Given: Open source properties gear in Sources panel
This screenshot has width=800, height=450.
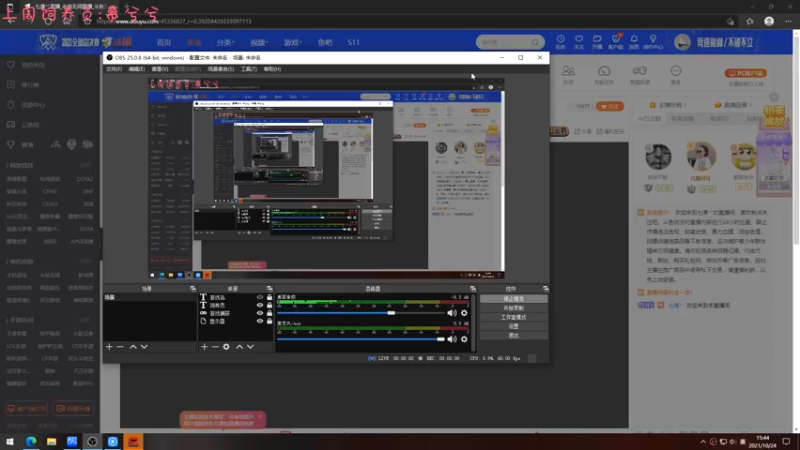Looking at the screenshot, I should 227,346.
